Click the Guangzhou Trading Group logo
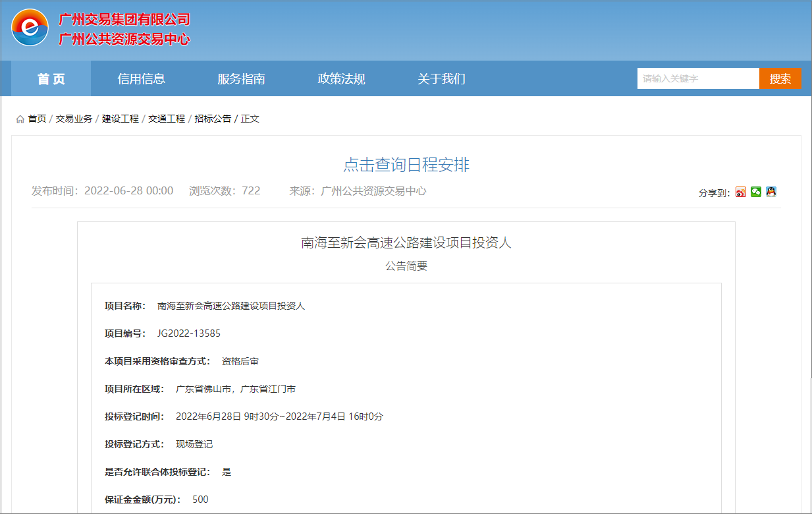Screen dimensions: 812x514 click(30, 27)
